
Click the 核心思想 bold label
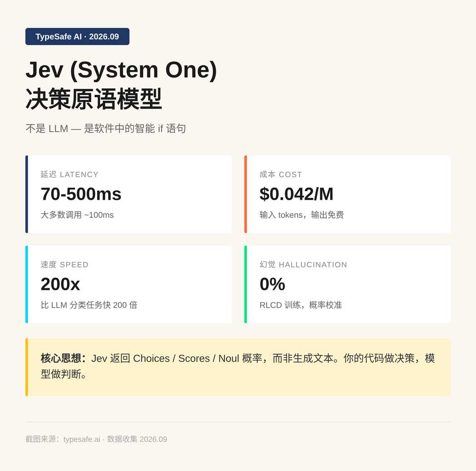click(x=63, y=358)
